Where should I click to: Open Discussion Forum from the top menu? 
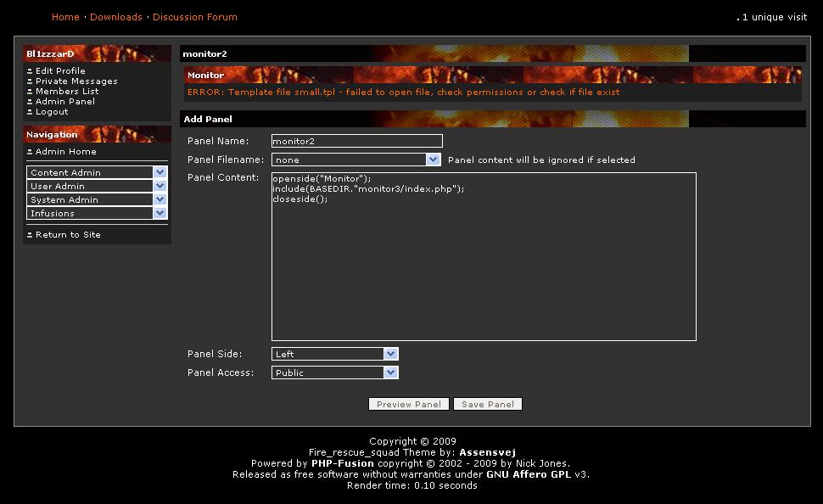click(x=194, y=17)
